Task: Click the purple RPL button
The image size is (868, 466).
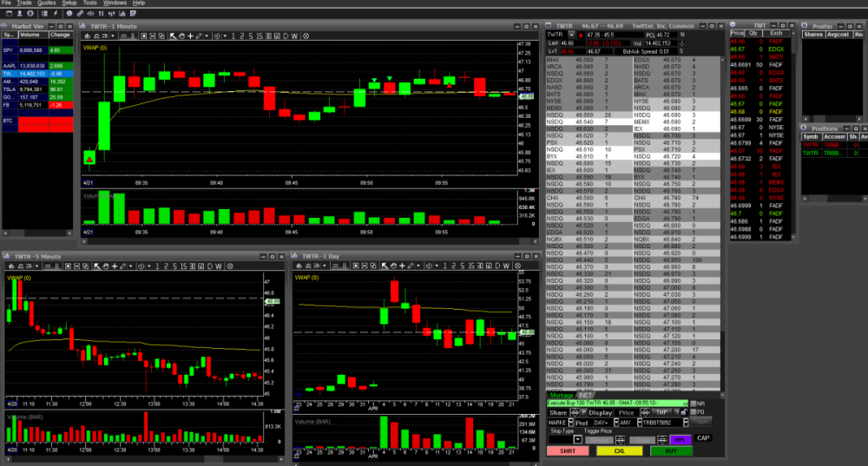Action: (681, 440)
